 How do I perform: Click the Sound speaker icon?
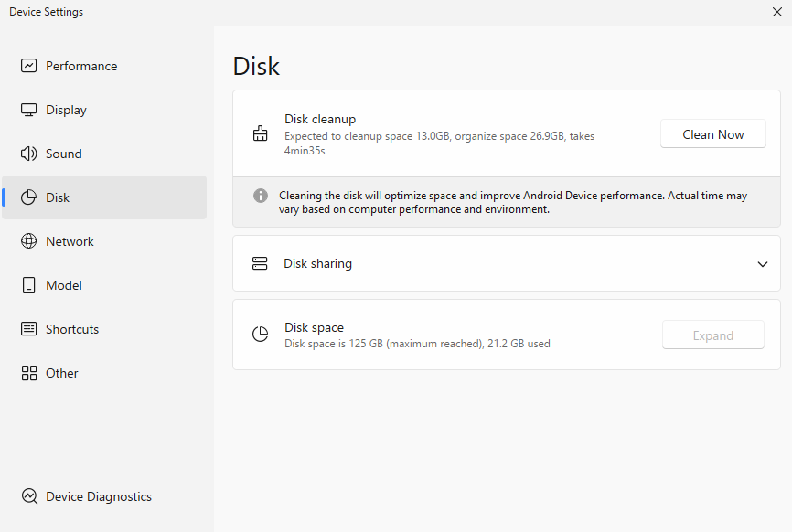29,154
